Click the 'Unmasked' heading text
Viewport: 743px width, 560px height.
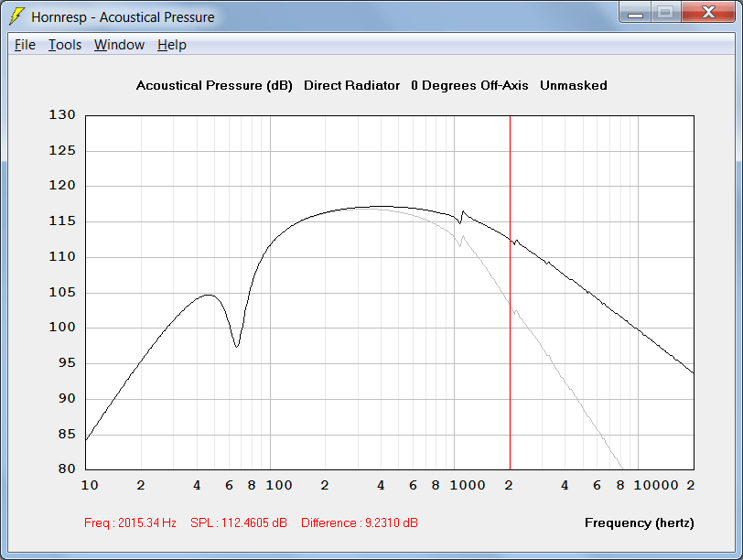click(x=574, y=85)
